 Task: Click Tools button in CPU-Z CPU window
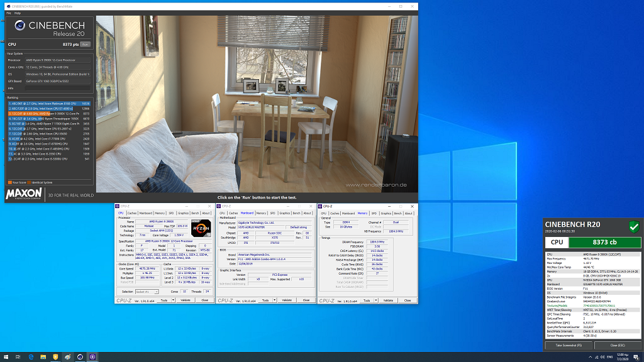pyautogui.click(x=164, y=300)
